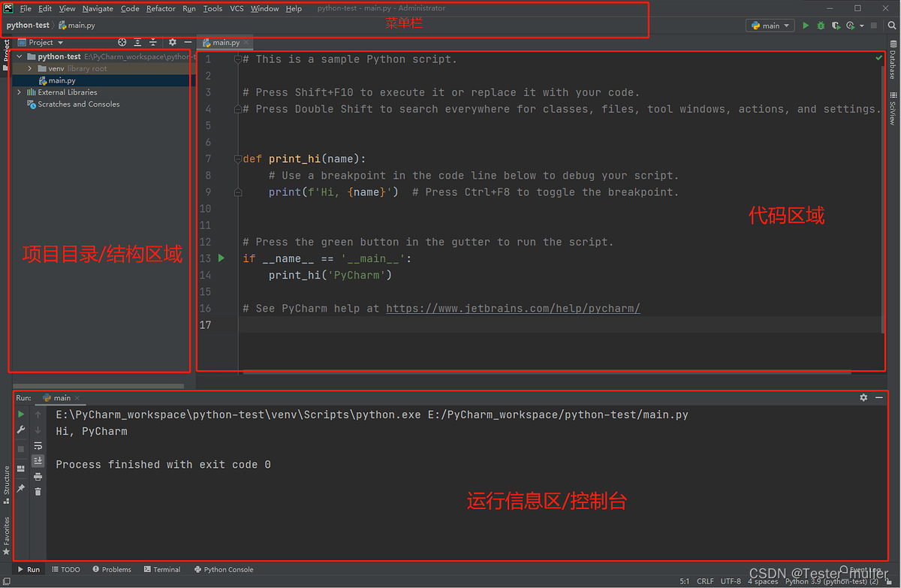The height and width of the screenshot is (588, 901).
Task: Fold the comment block at line 1
Action: click(x=238, y=59)
